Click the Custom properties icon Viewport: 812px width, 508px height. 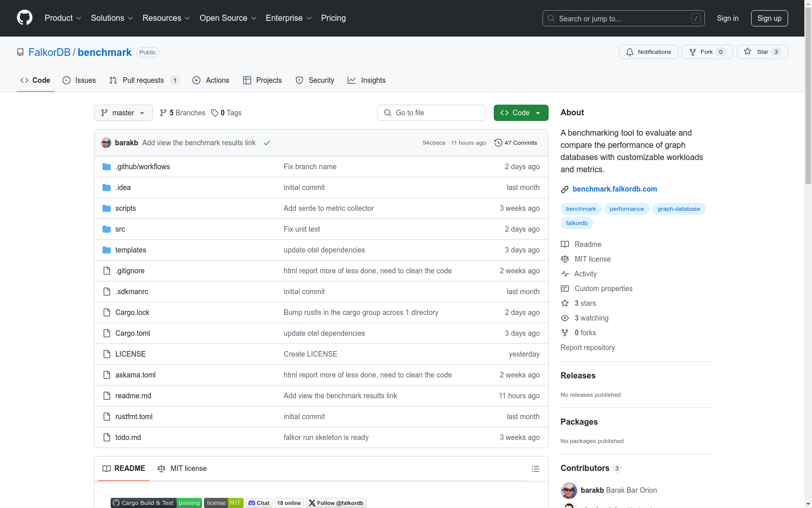tap(565, 289)
